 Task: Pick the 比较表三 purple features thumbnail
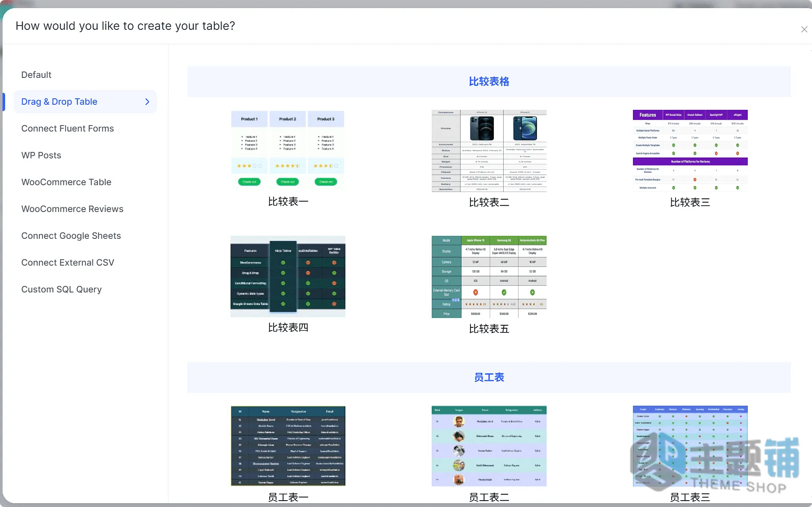[x=690, y=151]
